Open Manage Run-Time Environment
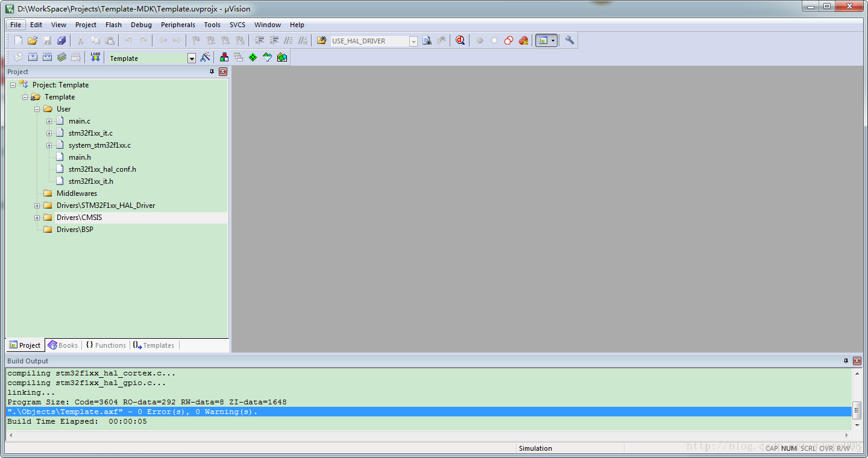This screenshot has width=868, height=458. [253, 57]
